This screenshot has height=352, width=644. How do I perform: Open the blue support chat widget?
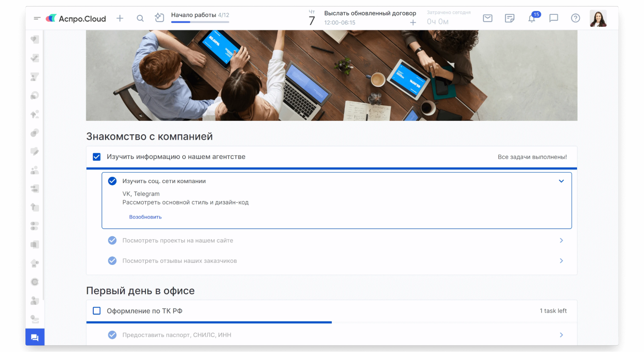pos(35,337)
